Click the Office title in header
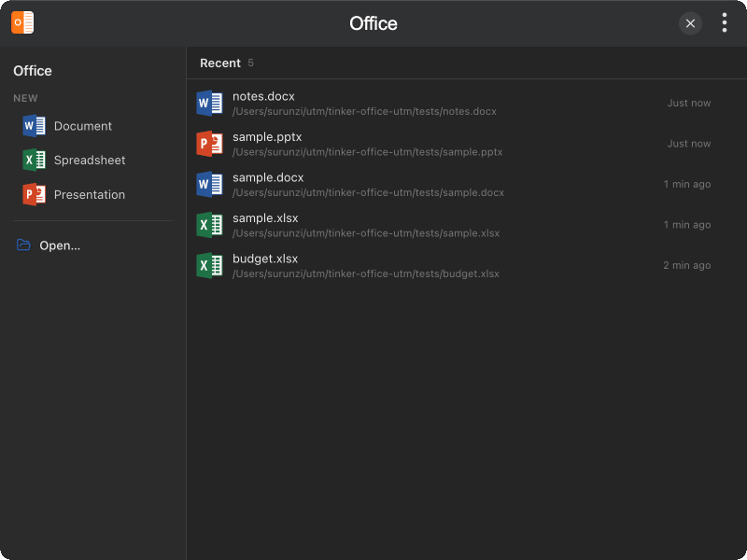 (x=373, y=23)
